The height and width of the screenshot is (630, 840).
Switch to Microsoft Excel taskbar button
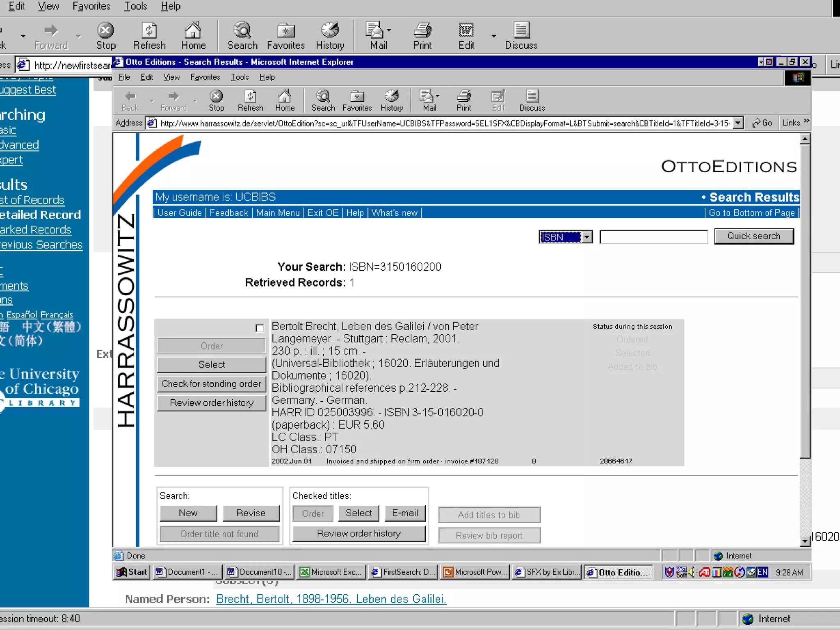click(x=331, y=572)
